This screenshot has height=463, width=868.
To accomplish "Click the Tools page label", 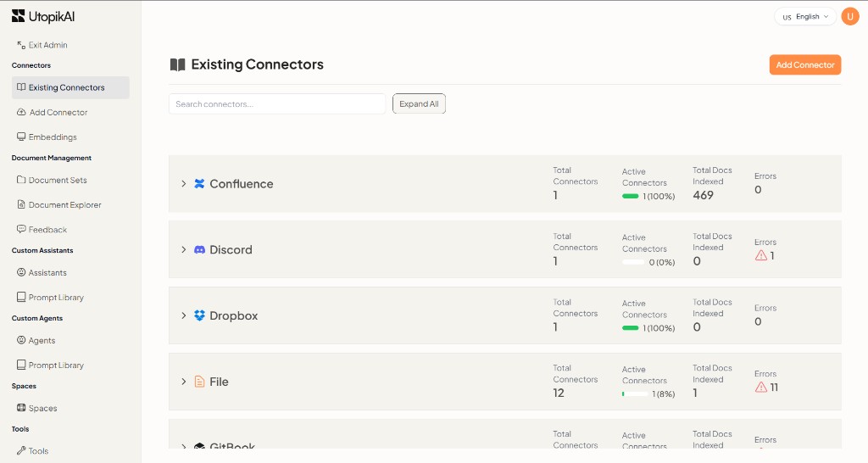I will point(38,451).
